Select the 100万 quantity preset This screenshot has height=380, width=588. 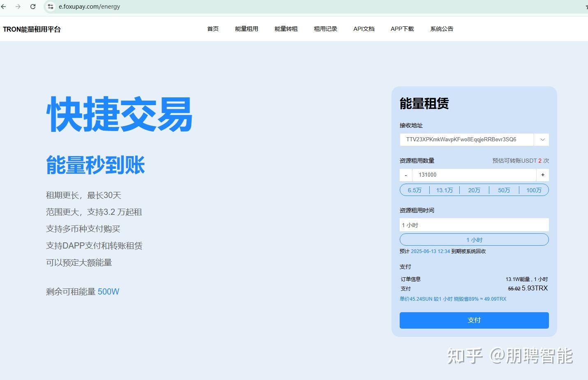[x=534, y=190]
